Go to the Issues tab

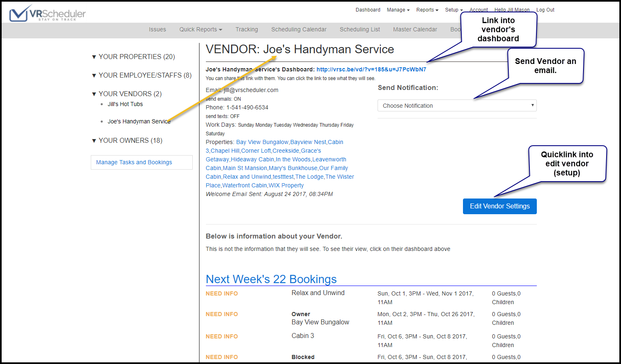coord(158,29)
